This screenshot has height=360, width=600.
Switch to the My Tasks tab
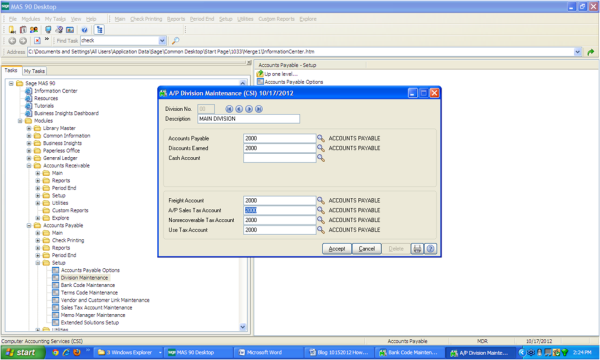click(x=34, y=71)
